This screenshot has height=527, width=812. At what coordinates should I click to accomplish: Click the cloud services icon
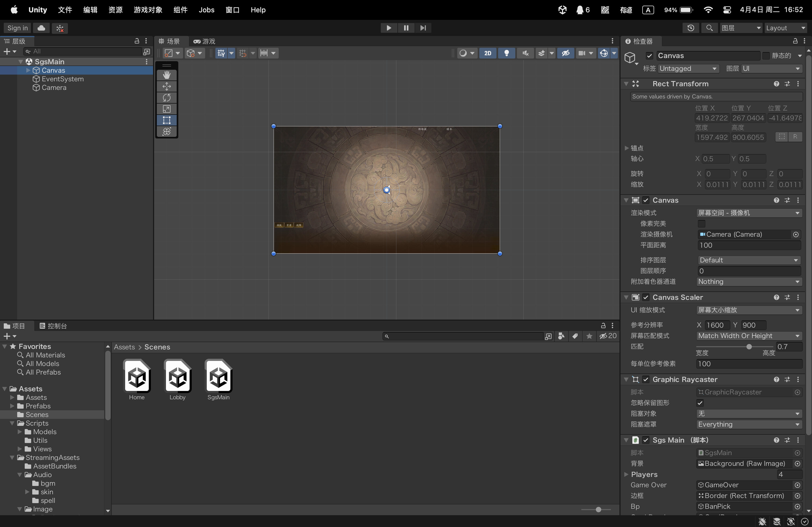tap(41, 28)
